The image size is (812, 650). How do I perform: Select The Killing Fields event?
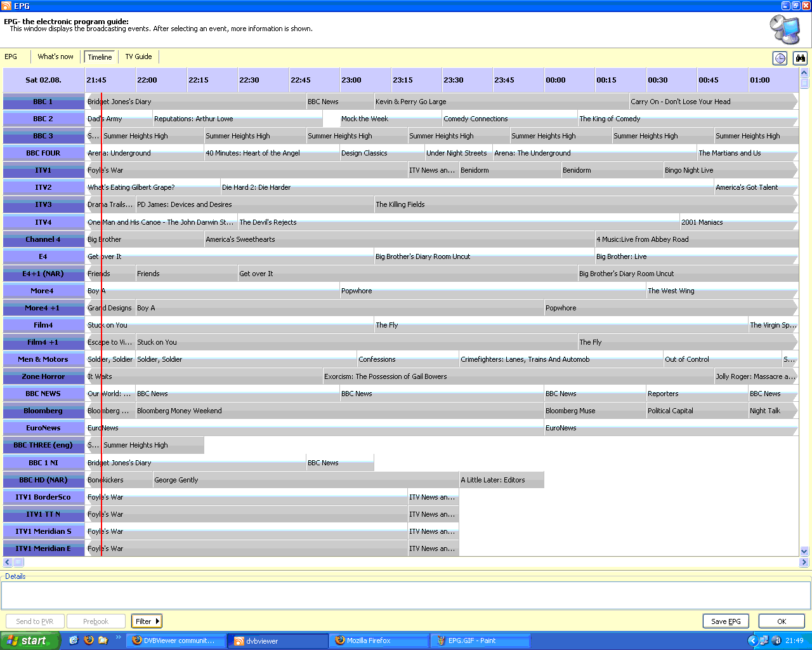coord(586,204)
